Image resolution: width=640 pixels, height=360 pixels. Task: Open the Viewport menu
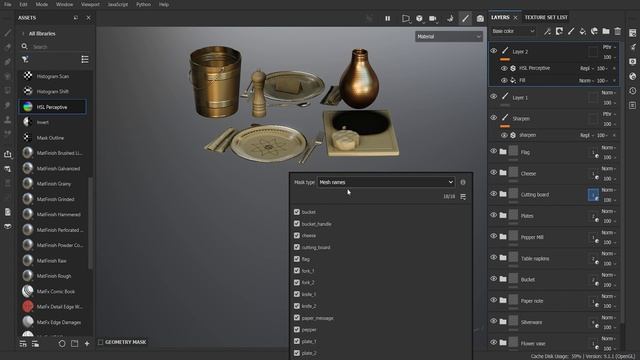(x=90, y=4)
